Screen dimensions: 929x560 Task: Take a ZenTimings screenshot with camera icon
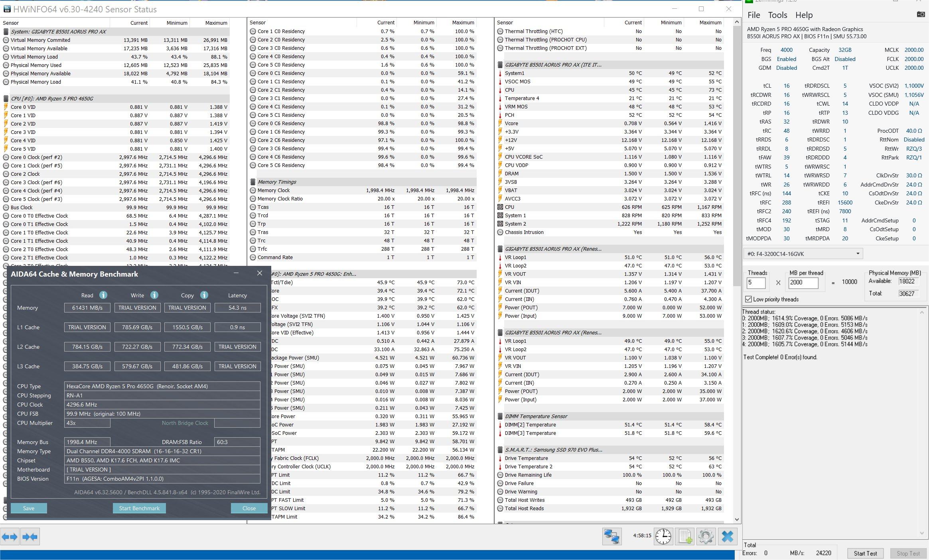point(921,14)
